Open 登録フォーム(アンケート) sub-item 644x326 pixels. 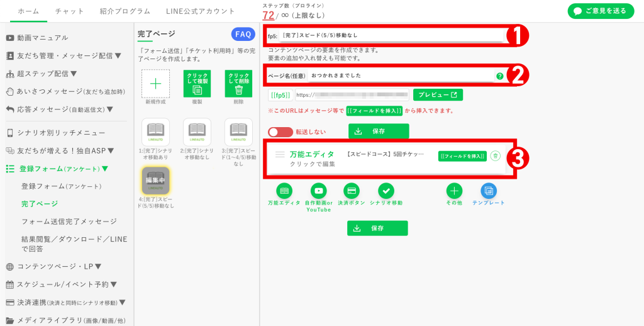(61, 186)
